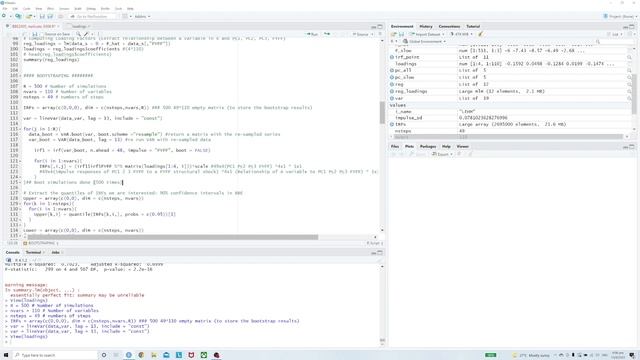Open the Viewer tab
The width and height of the screenshot is (640, 360).
[x=462, y=147]
